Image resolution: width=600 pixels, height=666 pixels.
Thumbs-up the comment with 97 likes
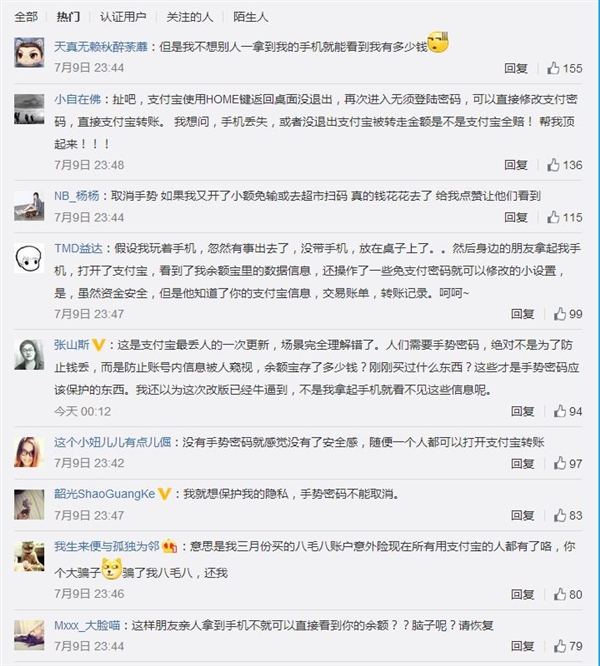[x=556, y=463]
